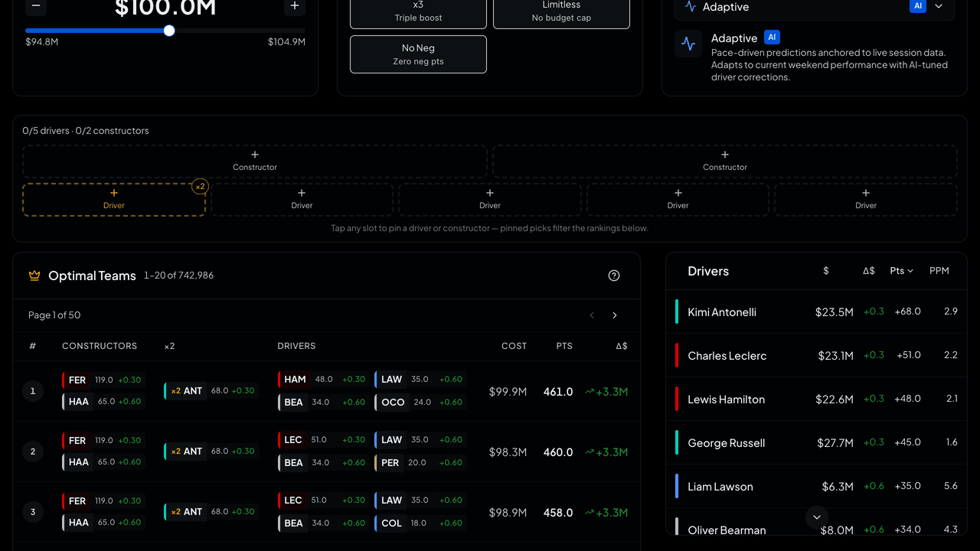
Task: Click the crown icon beside Optimal Teams
Action: pyautogui.click(x=34, y=275)
